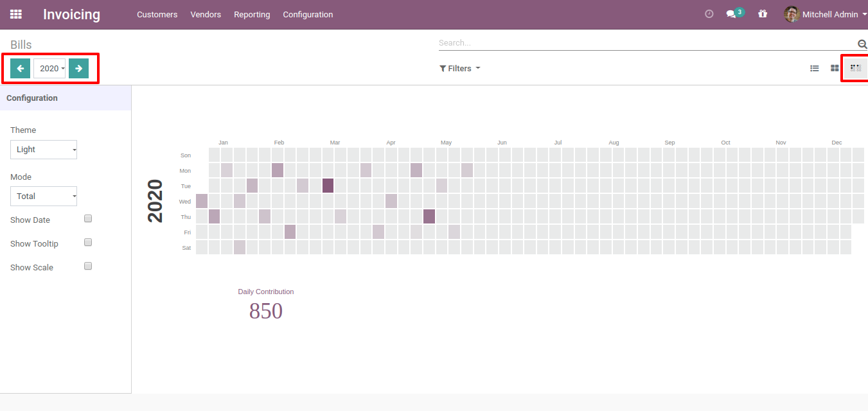Screen dimensions: 868x411
Task: Enable the Show Date checkbox
Action: click(x=88, y=219)
